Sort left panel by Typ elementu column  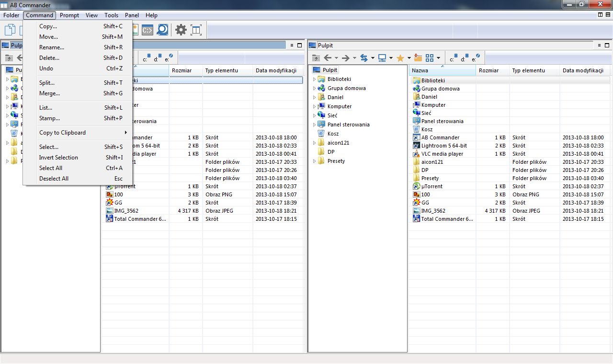(227, 70)
